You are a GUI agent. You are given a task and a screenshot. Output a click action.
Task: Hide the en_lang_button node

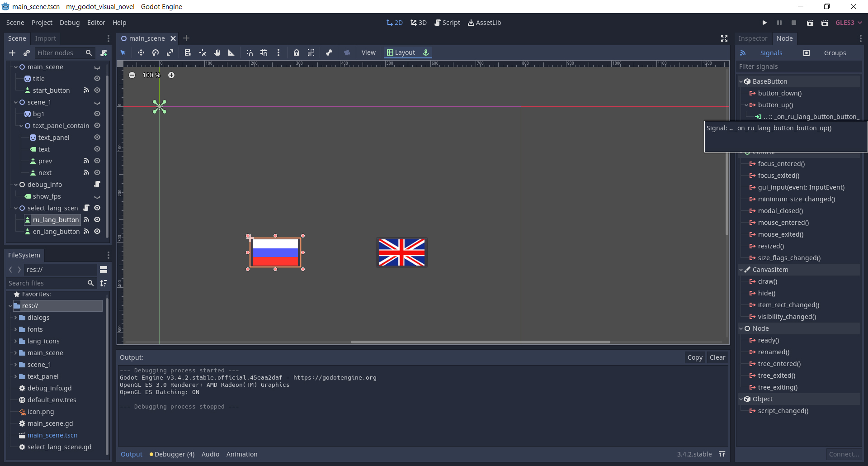tap(97, 232)
